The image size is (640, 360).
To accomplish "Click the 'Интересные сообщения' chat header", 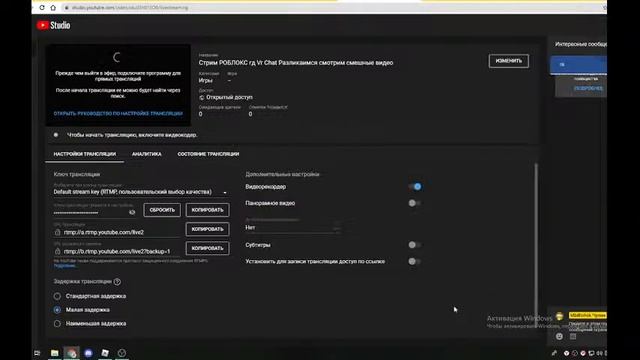I will pos(581,44).
